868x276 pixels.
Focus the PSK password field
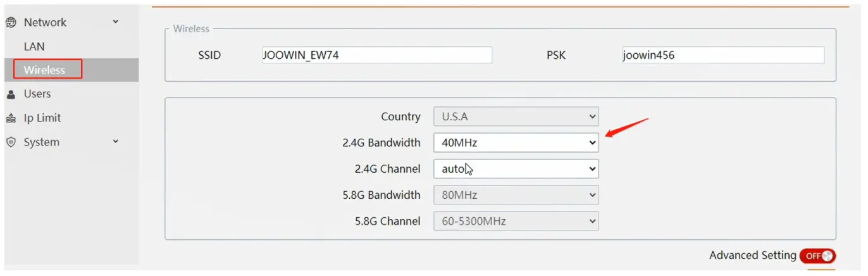click(x=722, y=55)
